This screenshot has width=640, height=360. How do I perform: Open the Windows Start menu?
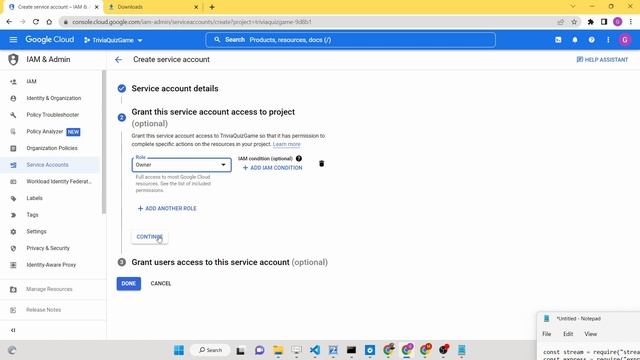(x=179, y=350)
